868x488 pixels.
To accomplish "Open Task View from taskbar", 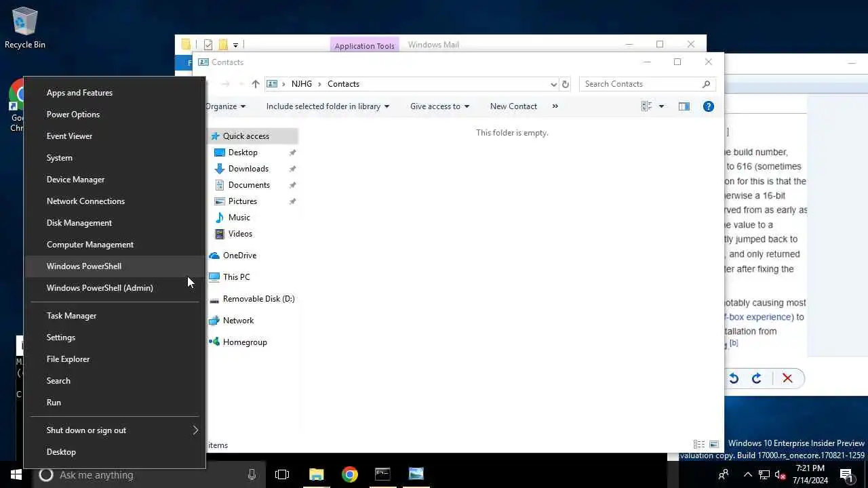I will tap(282, 474).
